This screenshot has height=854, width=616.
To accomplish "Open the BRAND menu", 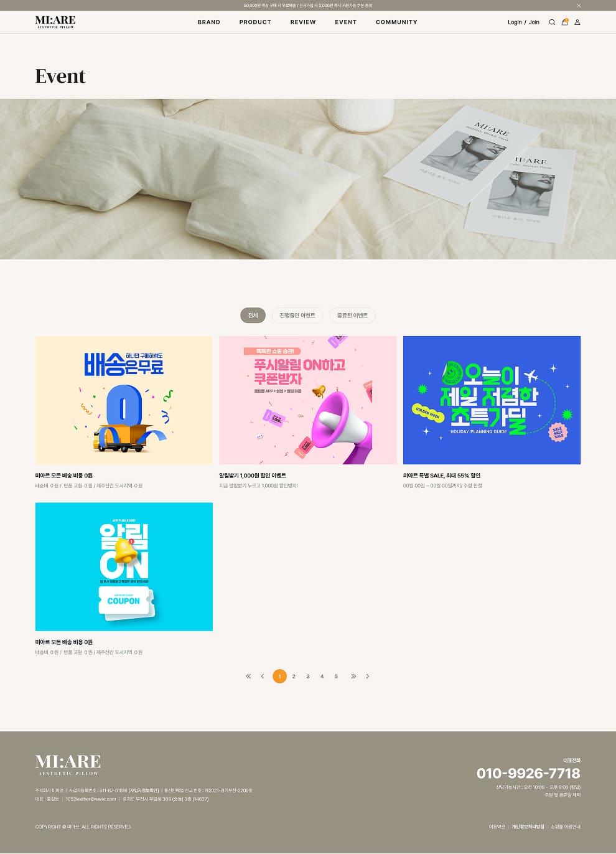I will (x=209, y=22).
